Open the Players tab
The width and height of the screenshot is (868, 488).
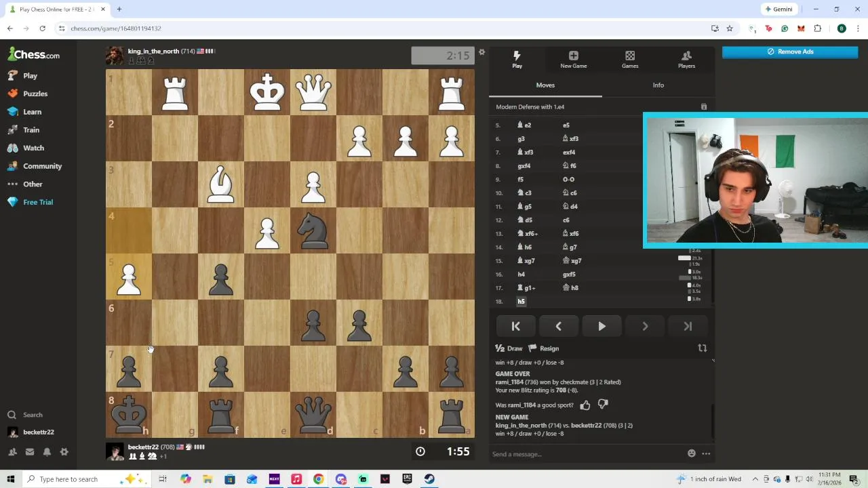[x=686, y=60]
